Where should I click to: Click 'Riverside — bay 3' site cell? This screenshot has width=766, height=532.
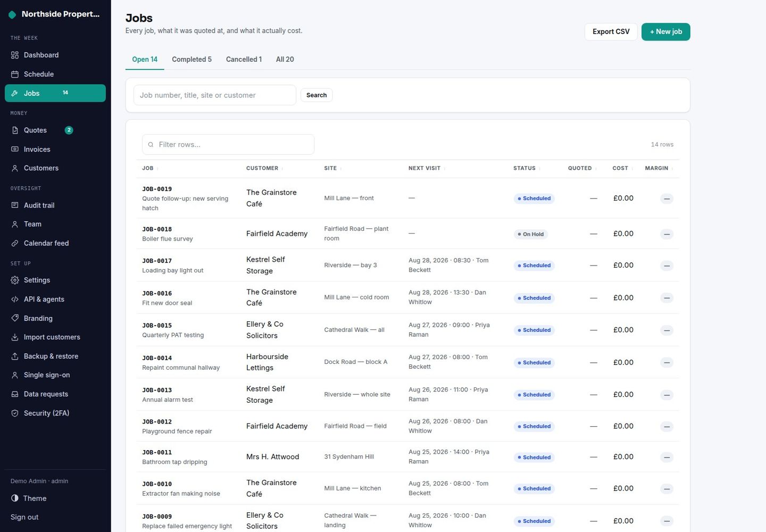point(351,265)
